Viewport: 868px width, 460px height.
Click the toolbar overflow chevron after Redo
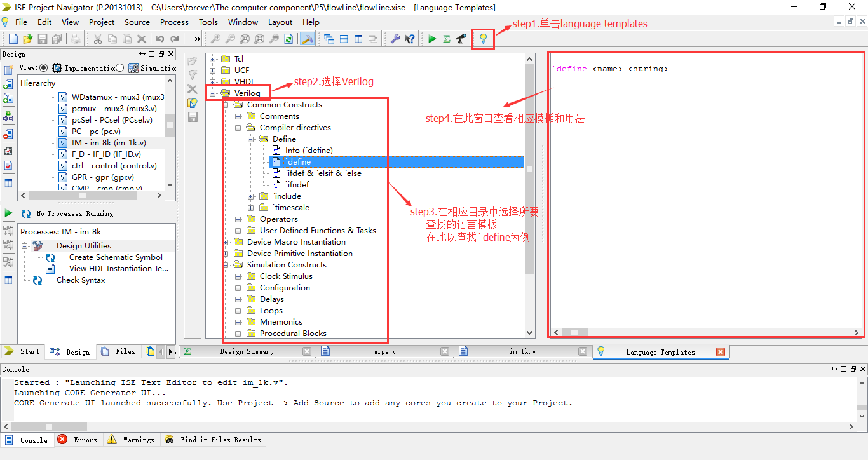pyautogui.click(x=197, y=39)
